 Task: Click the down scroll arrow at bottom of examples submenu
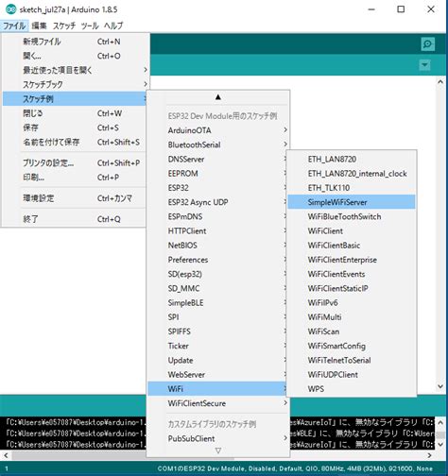(218, 450)
